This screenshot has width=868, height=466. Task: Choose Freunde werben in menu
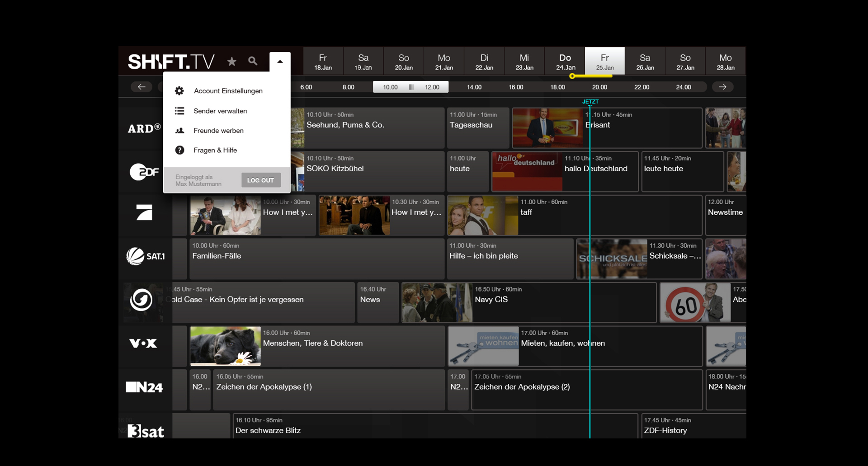click(218, 131)
